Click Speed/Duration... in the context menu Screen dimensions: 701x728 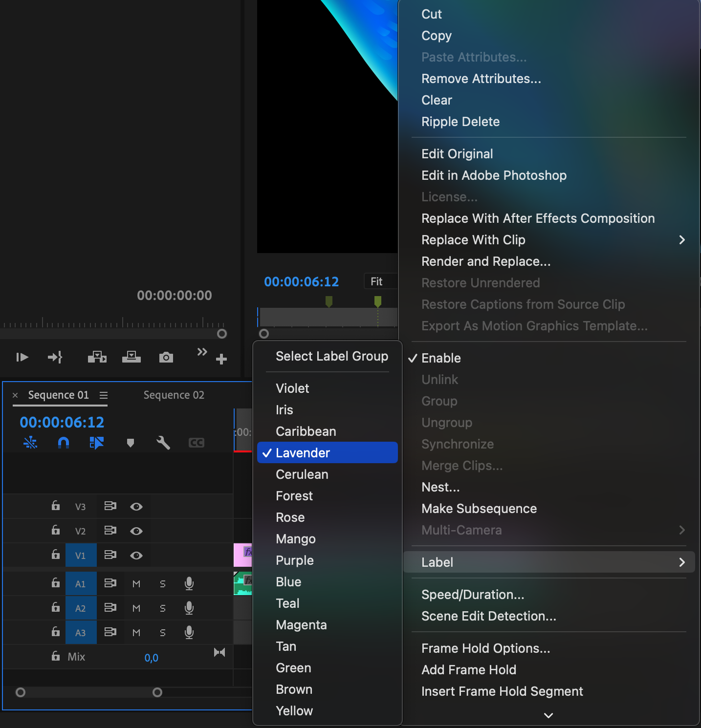pos(472,595)
